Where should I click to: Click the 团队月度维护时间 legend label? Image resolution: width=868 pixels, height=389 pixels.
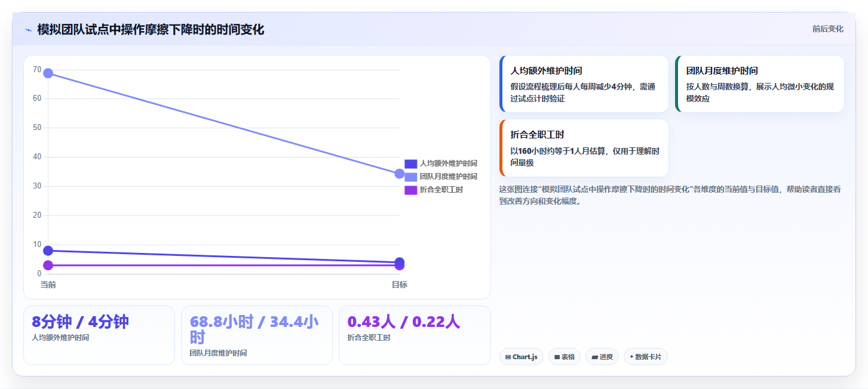click(x=449, y=177)
